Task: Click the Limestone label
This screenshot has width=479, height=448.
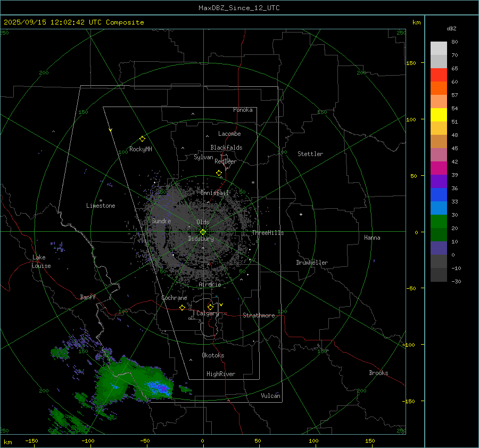Action: tap(101, 206)
